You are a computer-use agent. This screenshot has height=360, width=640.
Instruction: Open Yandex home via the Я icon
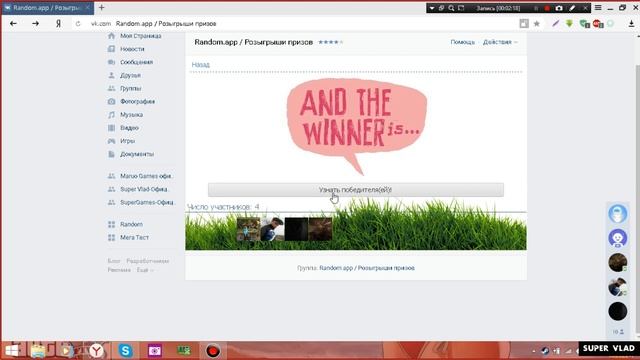(x=58, y=24)
